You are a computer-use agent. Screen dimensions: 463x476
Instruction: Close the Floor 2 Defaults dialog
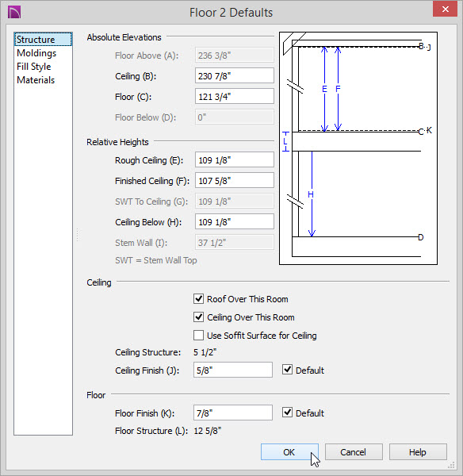[445, 9]
